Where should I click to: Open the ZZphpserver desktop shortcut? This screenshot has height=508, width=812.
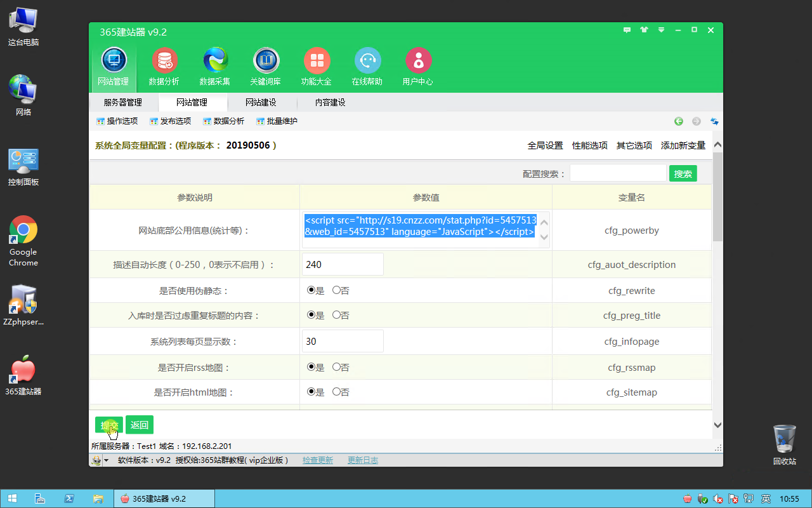tap(23, 305)
